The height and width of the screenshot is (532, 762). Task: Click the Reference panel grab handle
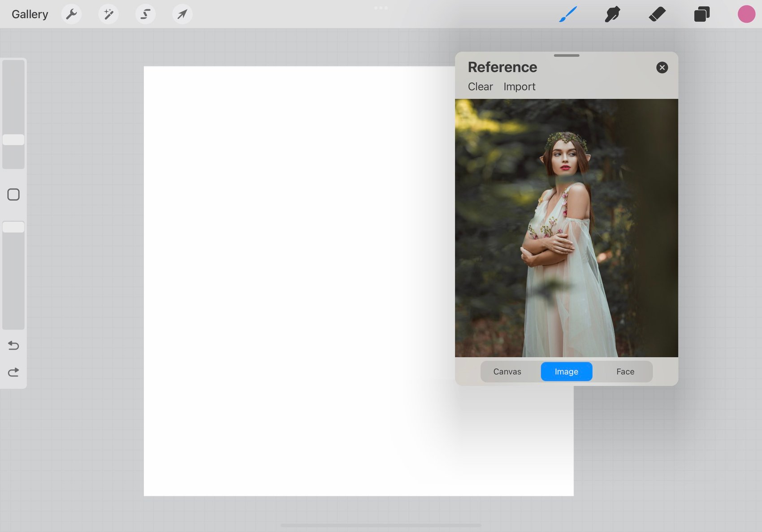click(567, 56)
